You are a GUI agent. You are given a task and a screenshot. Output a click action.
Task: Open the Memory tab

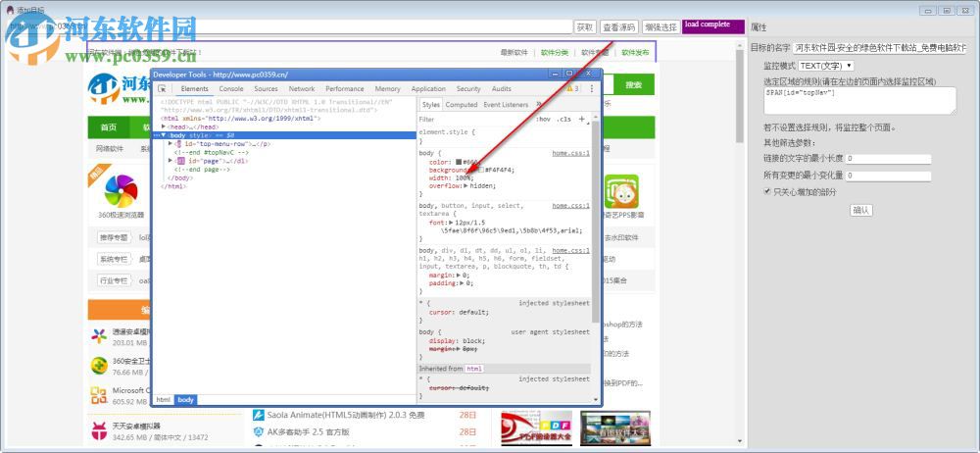click(x=388, y=89)
